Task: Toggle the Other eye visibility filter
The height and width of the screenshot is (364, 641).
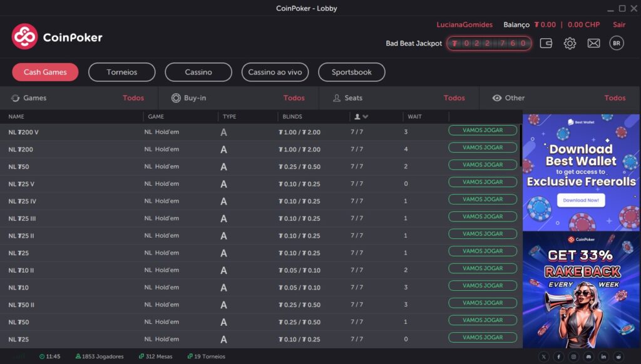Action: 496,98
